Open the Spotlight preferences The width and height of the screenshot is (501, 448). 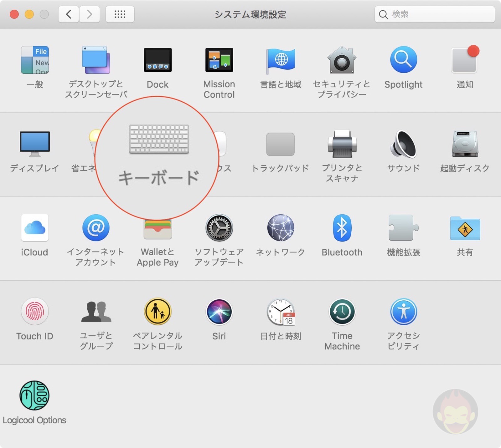(403, 60)
